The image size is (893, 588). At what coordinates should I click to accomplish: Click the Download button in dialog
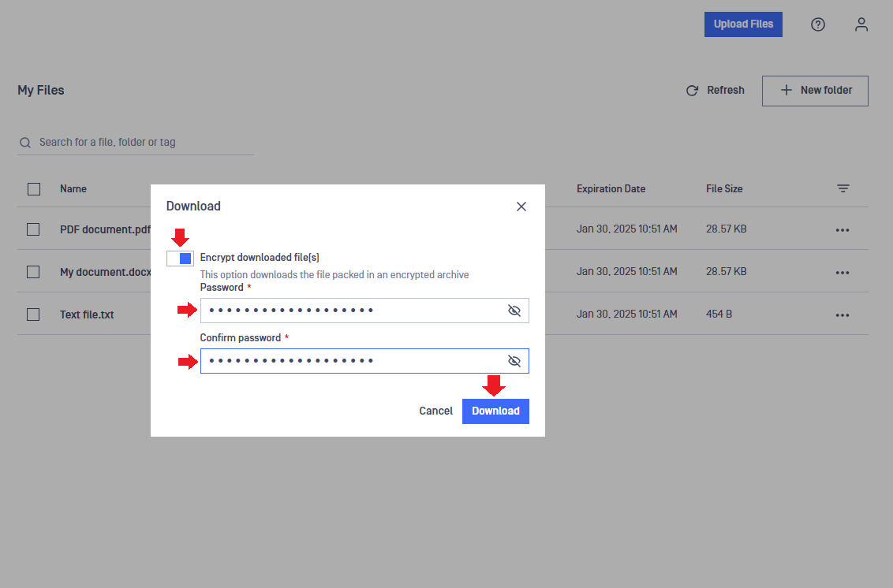(495, 411)
